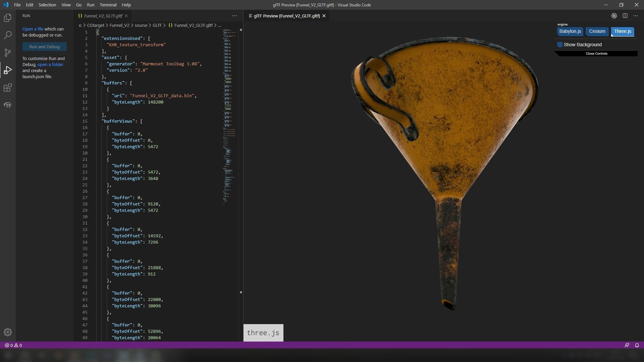The width and height of the screenshot is (644, 362).
Task: Open the Explorer view in activity bar
Action: (x=7, y=18)
